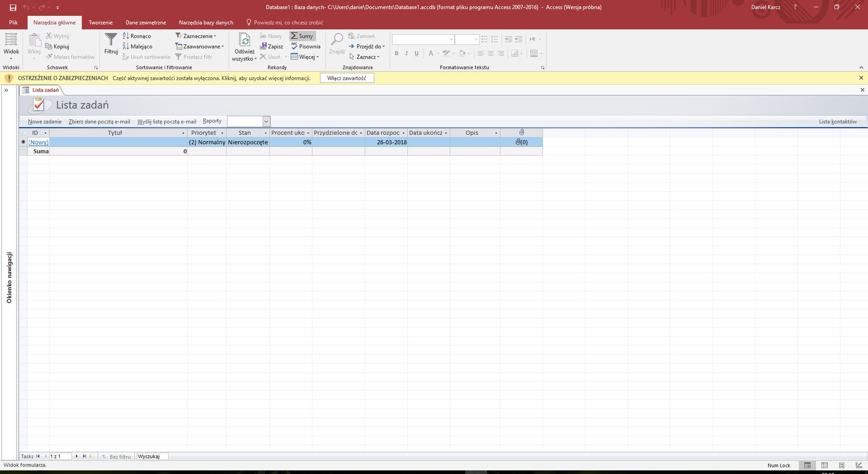Align text right
This screenshot has width=868, height=474.
(x=501, y=53)
